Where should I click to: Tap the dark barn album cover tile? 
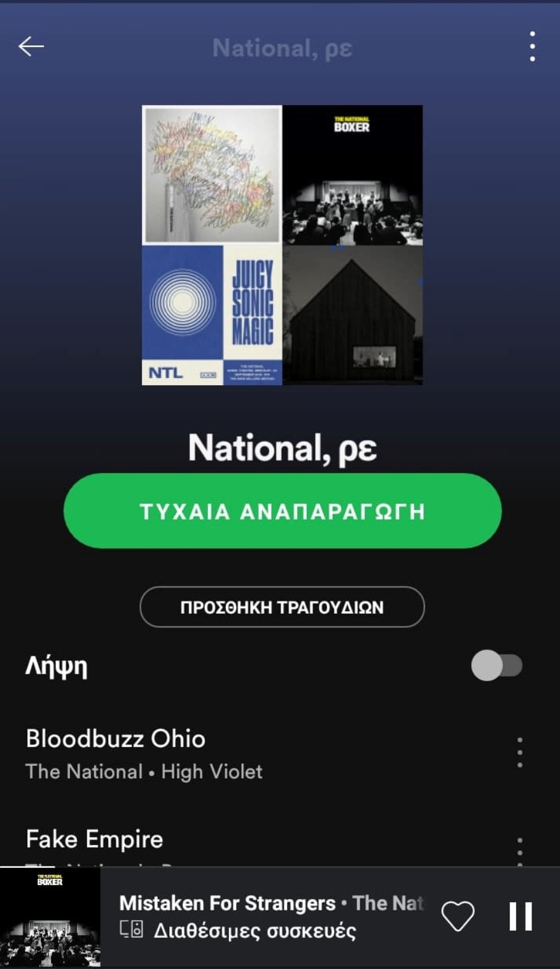353,315
